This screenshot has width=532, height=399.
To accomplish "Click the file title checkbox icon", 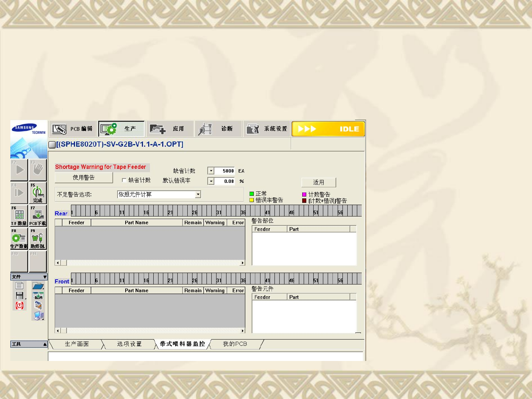I will pyautogui.click(x=52, y=144).
